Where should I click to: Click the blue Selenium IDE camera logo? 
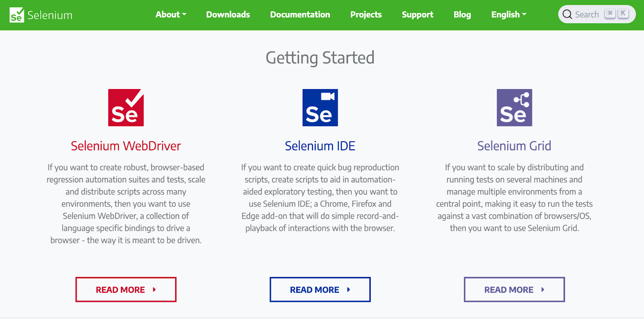coord(320,108)
